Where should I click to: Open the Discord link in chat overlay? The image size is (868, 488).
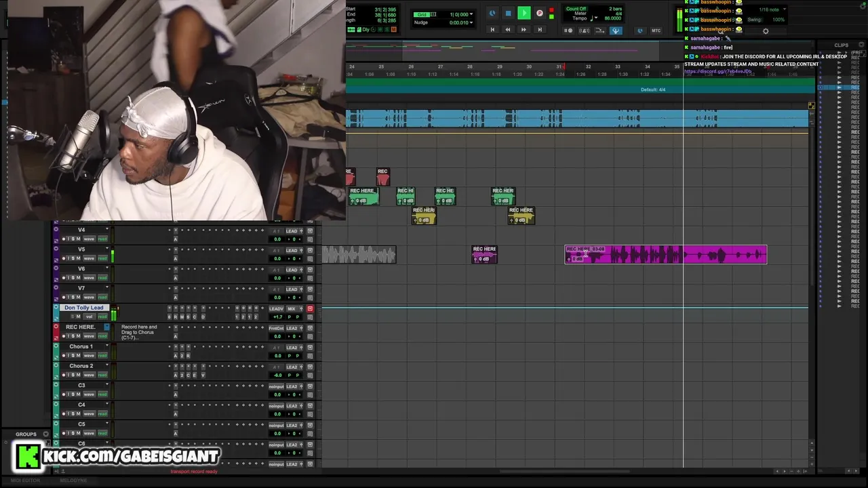click(717, 71)
